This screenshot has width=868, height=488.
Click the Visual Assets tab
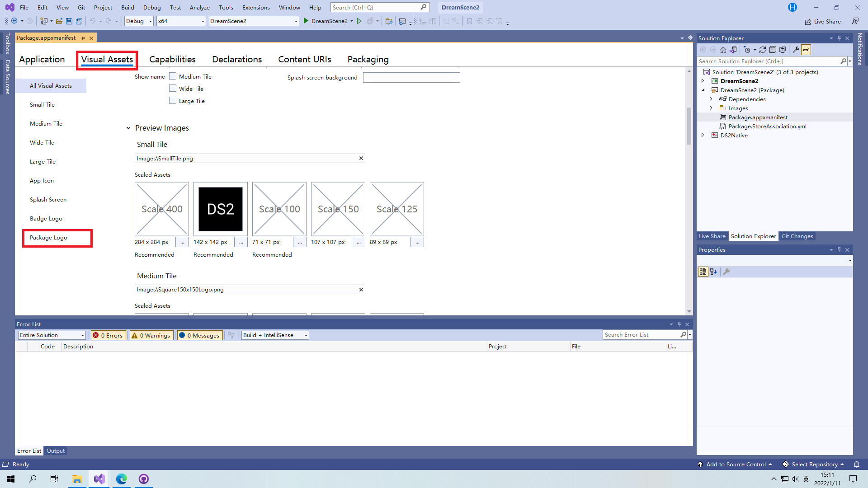pyautogui.click(x=107, y=59)
